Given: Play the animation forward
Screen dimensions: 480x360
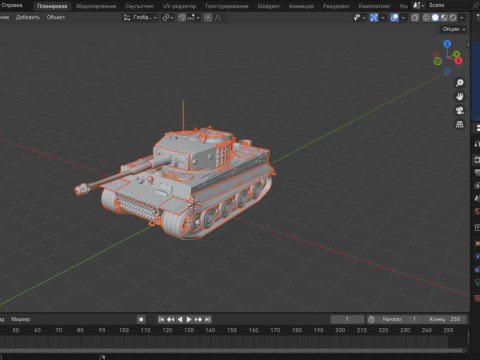Looking at the screenshot, I should (x=189, y=319).
